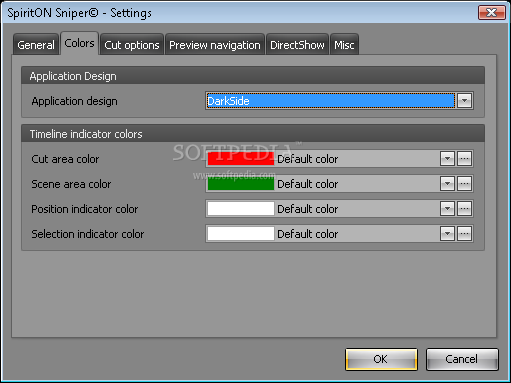Click the Application design label
Screen dimensions: 511x383
pos(74,101)
